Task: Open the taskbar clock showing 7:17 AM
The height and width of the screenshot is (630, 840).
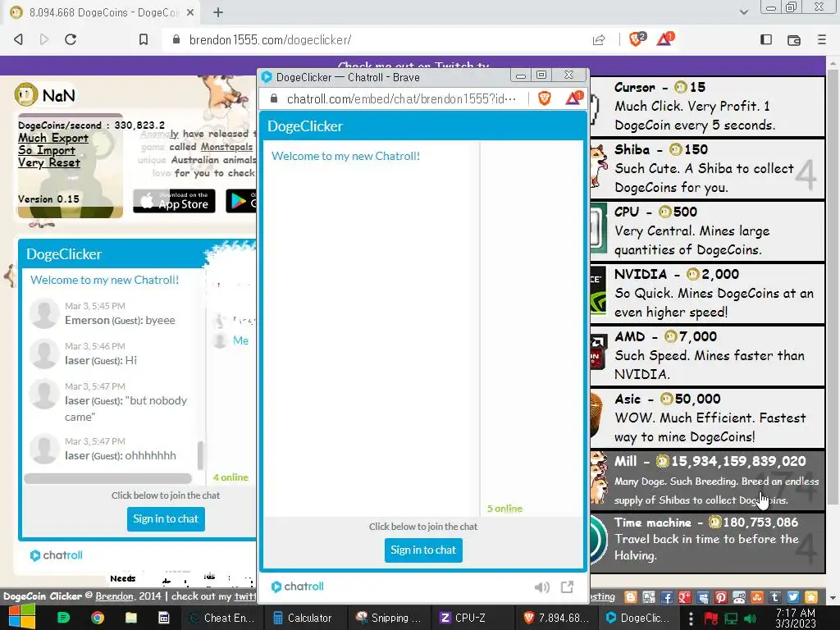Action: click(x=795, y=618)
